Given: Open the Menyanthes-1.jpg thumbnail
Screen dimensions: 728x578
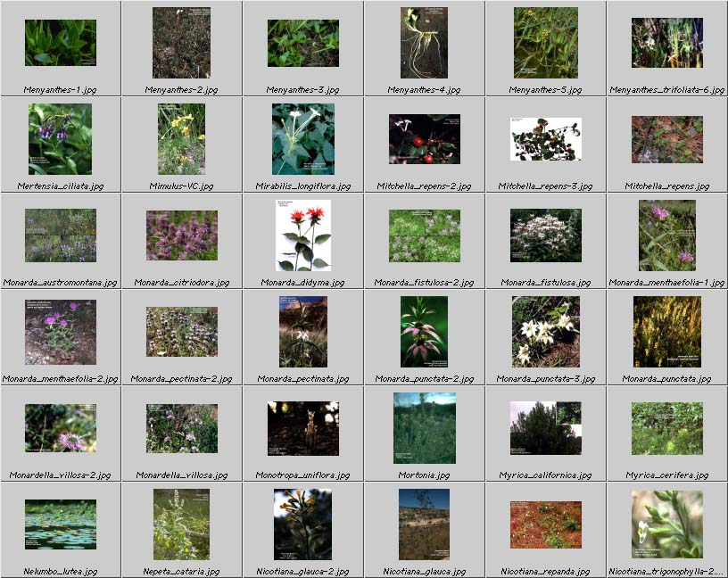Looking at the screenshot, I should coord(61,43).
